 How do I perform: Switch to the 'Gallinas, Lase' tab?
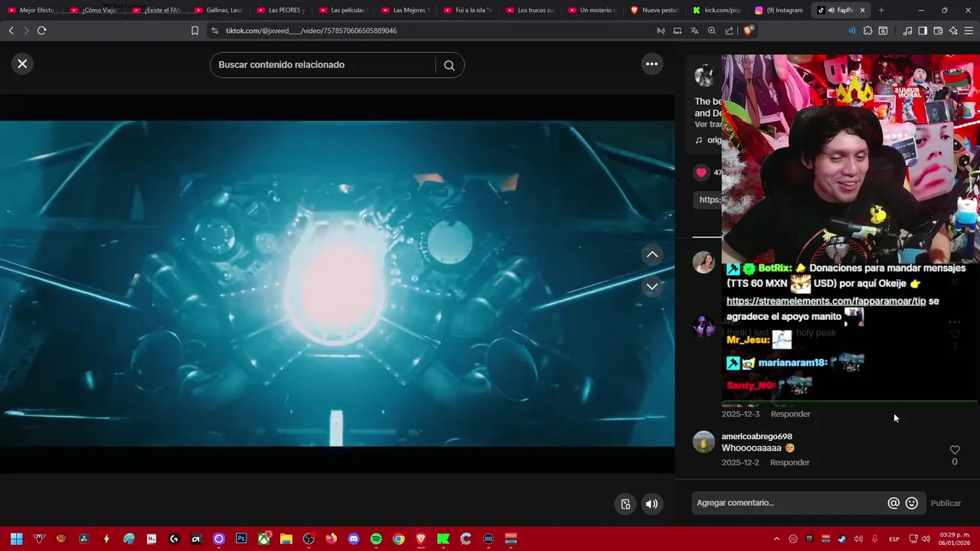click(x=218, y=11)
